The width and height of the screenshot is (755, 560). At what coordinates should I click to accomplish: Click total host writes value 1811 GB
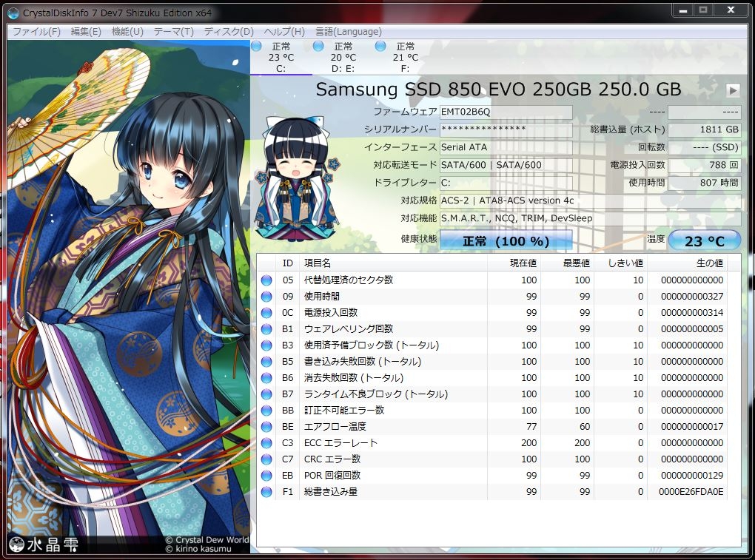click(x=705, y=130)
